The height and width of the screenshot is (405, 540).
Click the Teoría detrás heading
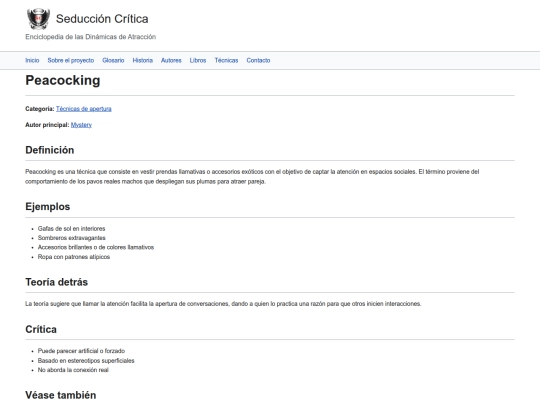pos(56,282)
